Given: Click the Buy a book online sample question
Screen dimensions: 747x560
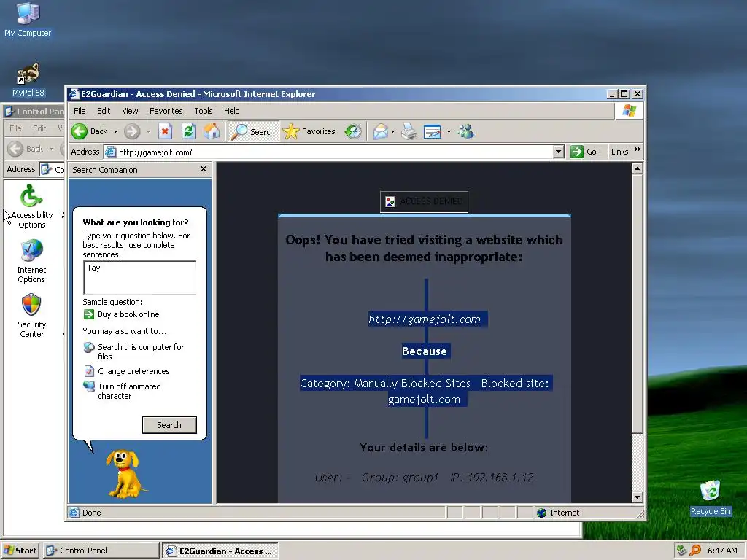Looking at the screenshot, I should click(x=128, y=314).
